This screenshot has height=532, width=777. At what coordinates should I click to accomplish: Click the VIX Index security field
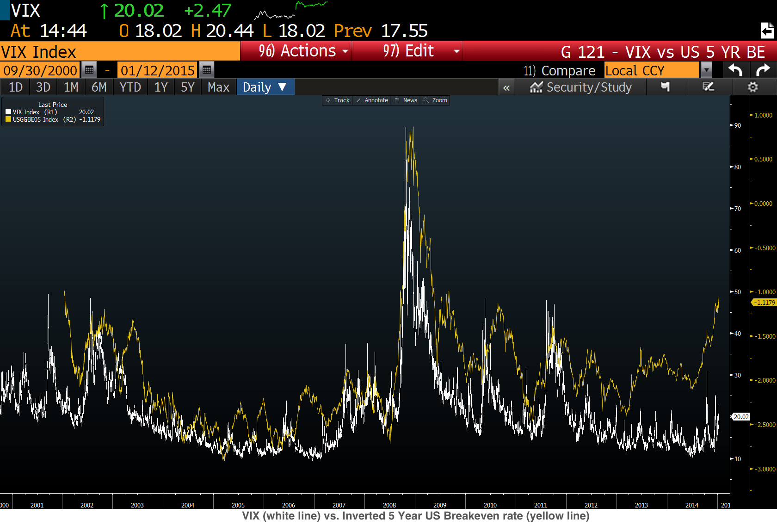pos(120,51)
